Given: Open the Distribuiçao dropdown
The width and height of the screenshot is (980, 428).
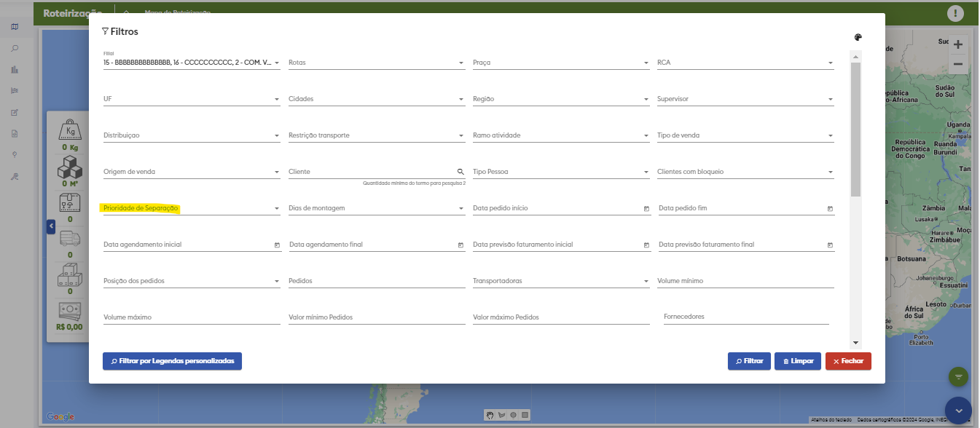Looking at the screenshot, I should [x=192, y=135].
